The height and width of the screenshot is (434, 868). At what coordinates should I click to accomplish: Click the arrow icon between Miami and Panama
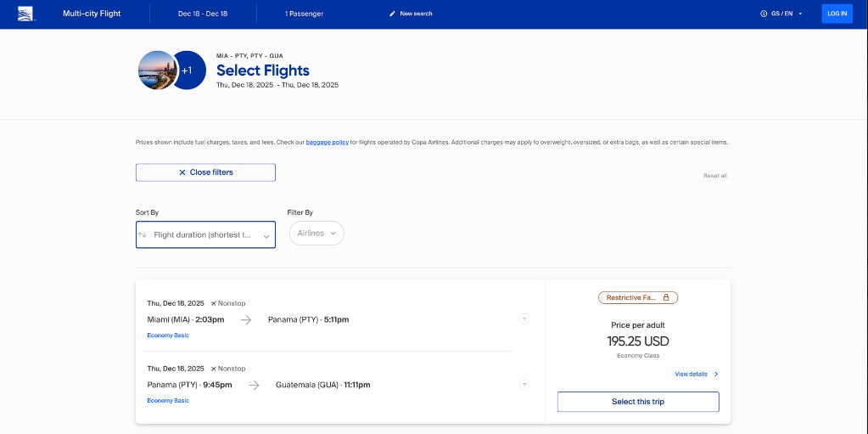(246, 320)
